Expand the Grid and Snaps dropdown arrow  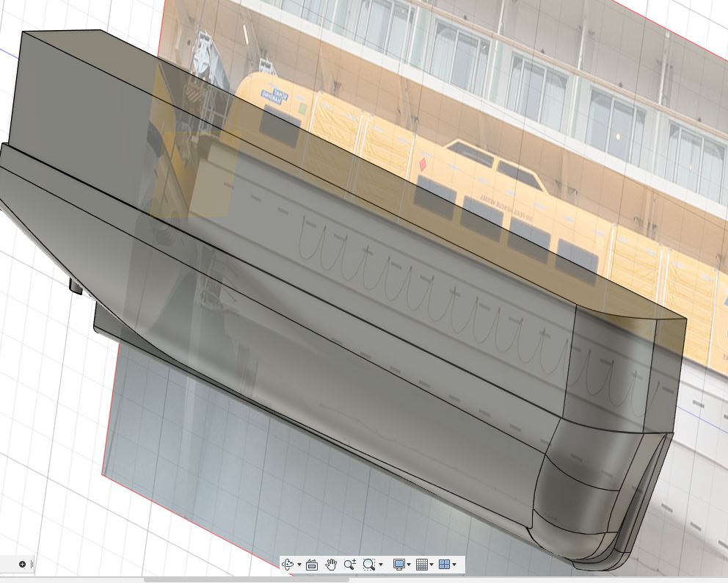point(432,565)
